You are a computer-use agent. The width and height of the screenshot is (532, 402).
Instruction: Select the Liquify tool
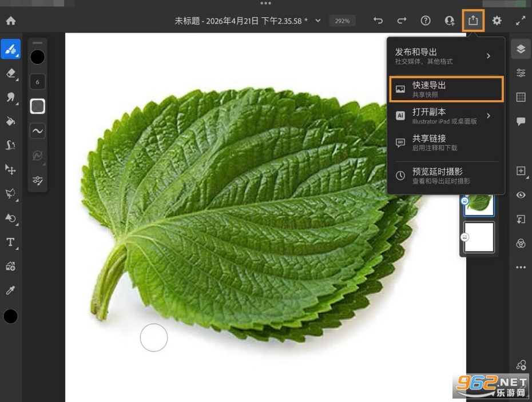pyautogui.click(x=10, y=146)
